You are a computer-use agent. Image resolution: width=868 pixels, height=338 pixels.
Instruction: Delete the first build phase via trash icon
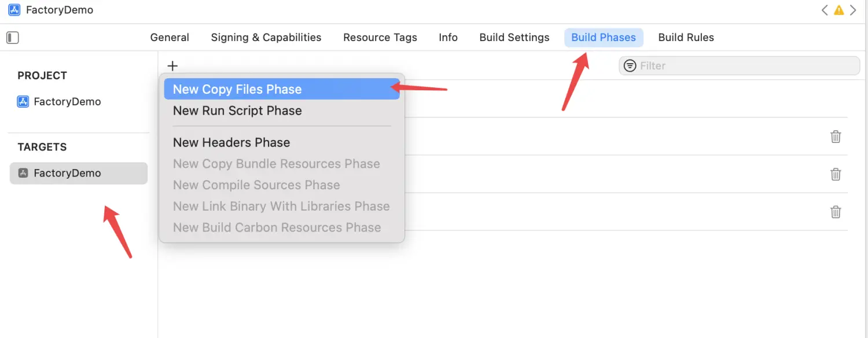tap(836, 137)
